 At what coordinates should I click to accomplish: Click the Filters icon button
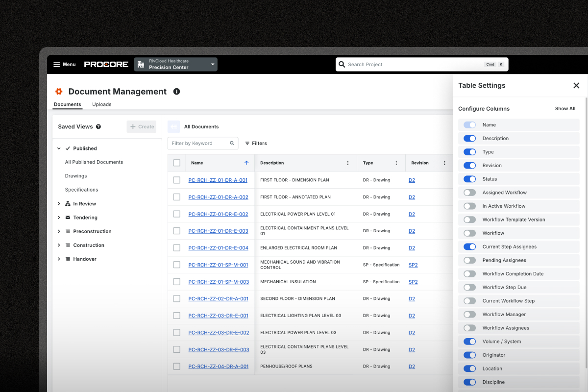tap(256, 143)
